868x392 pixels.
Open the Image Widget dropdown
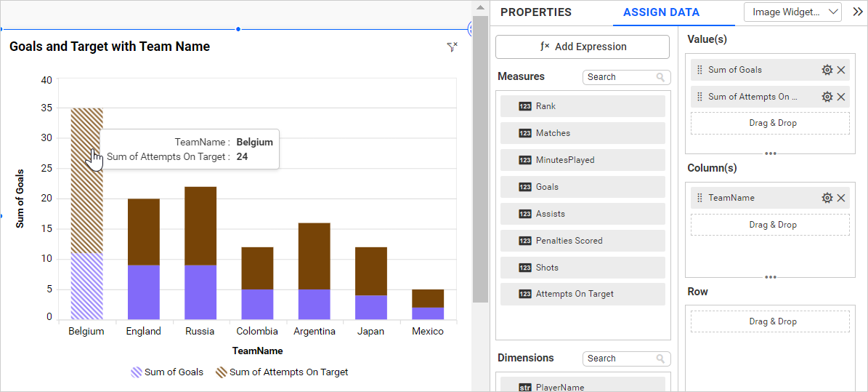click(x=792, y=12)
